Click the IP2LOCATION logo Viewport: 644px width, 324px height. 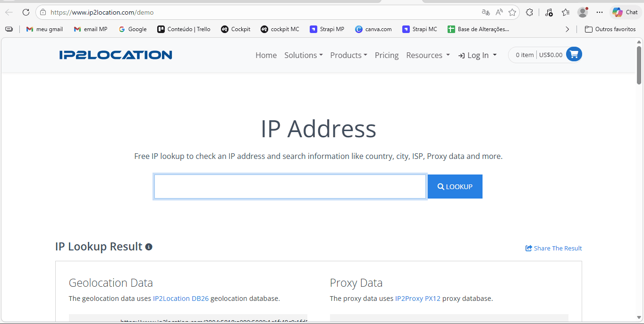(116, 55)
